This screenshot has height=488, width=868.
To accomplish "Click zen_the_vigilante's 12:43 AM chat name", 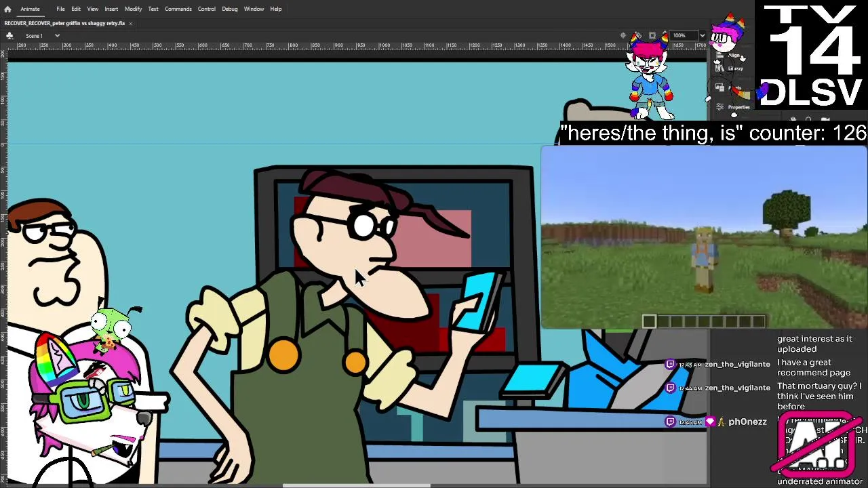I will click(x=737, y=365).
